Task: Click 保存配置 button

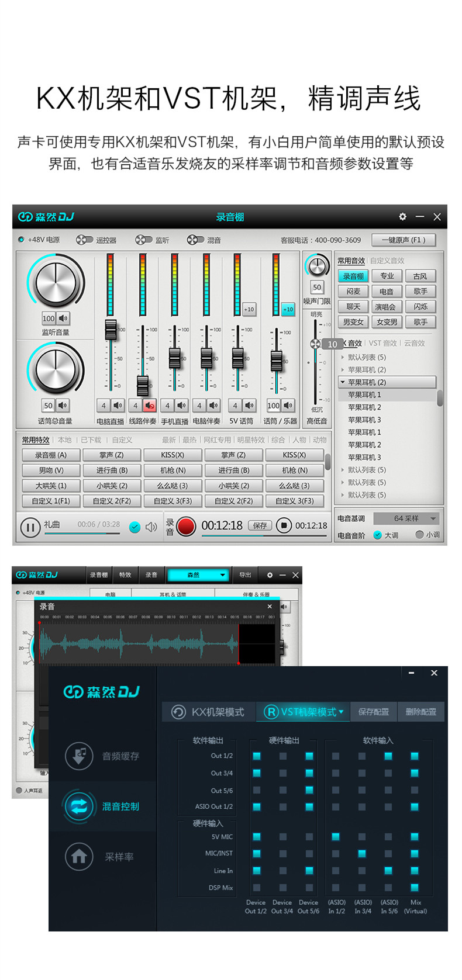Action: click(x=373, y=712)
